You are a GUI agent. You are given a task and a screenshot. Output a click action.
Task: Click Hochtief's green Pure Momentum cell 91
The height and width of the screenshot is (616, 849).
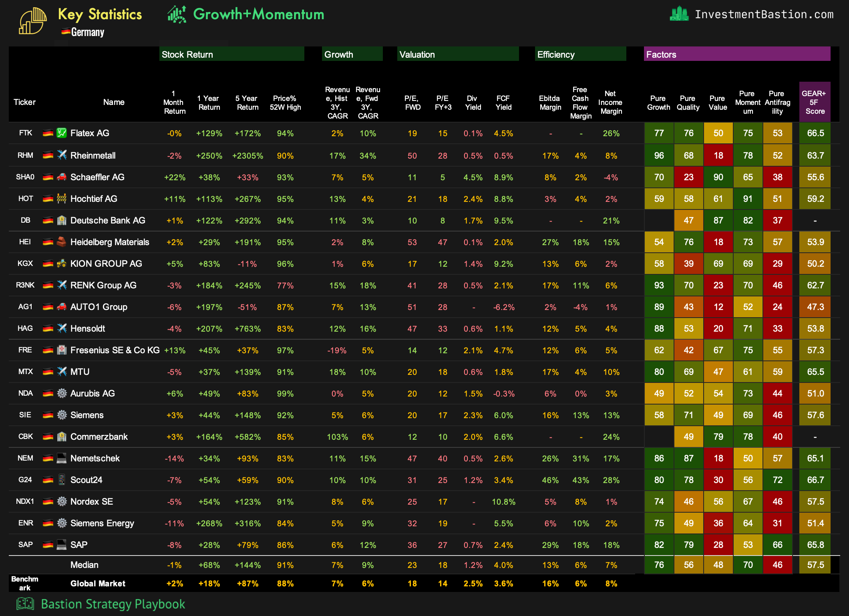748,199
